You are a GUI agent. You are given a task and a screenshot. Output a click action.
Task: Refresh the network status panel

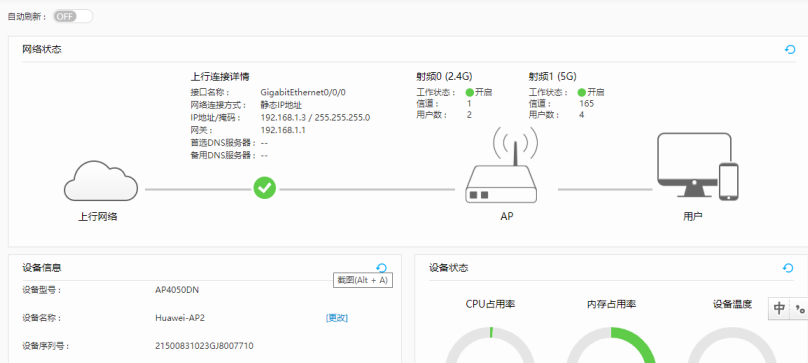(x=790, y=50)
